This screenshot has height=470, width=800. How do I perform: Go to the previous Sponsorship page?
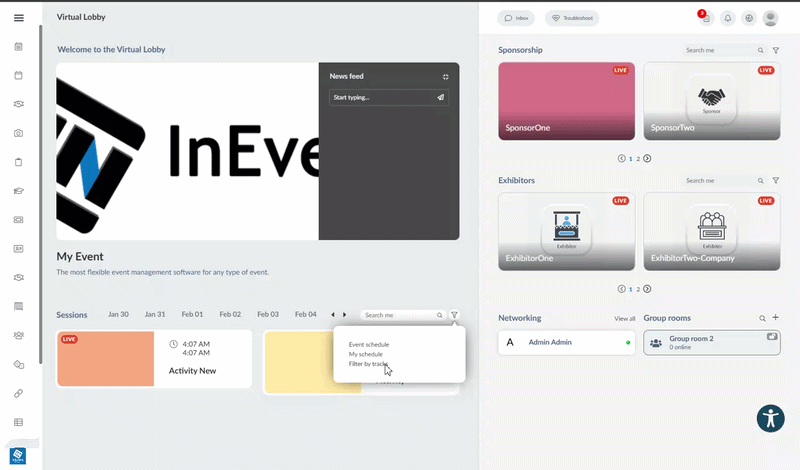(x=621, y=159)
